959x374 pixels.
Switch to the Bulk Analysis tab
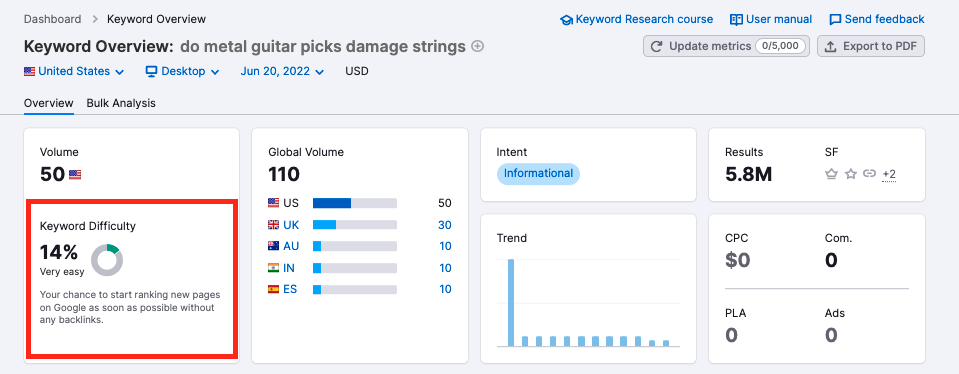121,103
